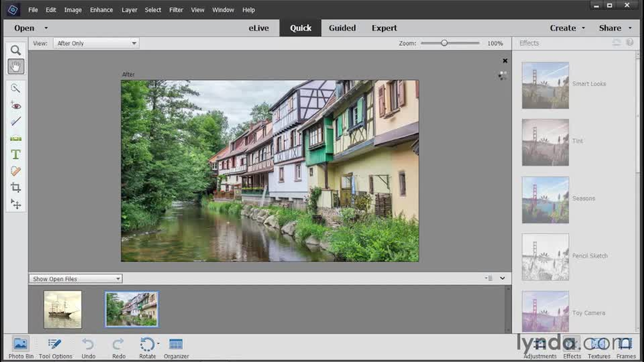644x362 pixels.
Task: Open the Layer menu
Action: click(129, 10)
